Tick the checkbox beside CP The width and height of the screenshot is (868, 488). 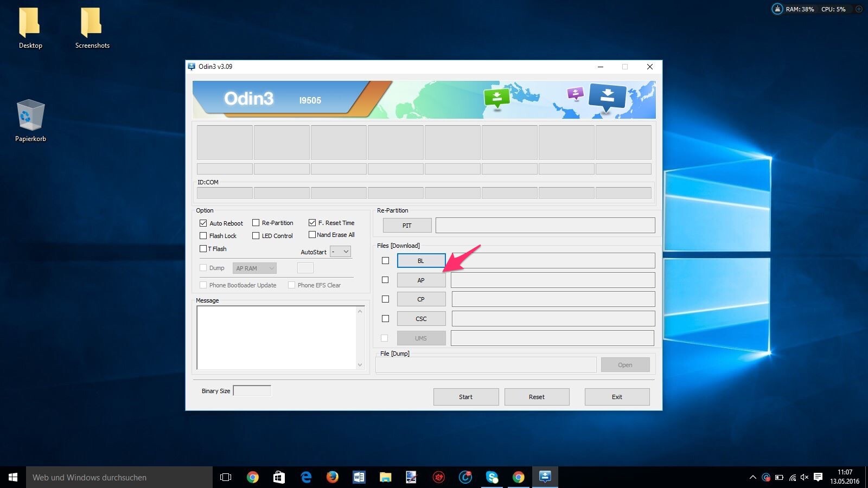(x=385, y=299)
